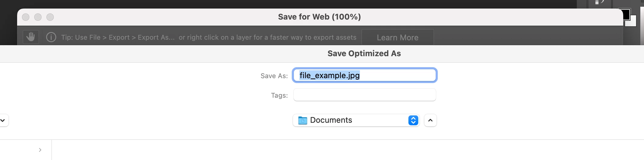Expand the sidebar right-chevron item
Screen dimensions: 644x160
point(40,150)
